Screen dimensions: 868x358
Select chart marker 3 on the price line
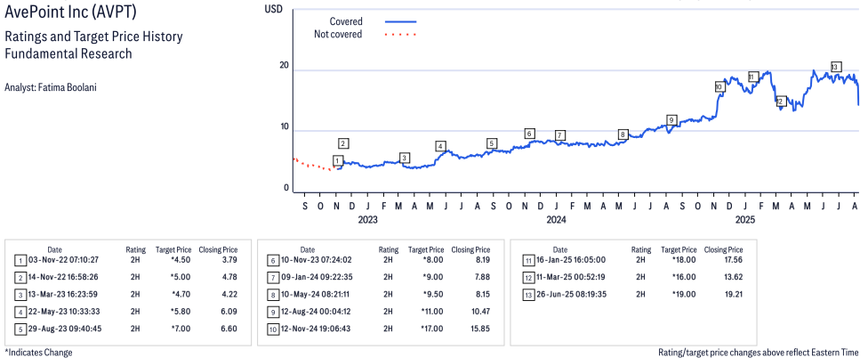tap(405, 158)
